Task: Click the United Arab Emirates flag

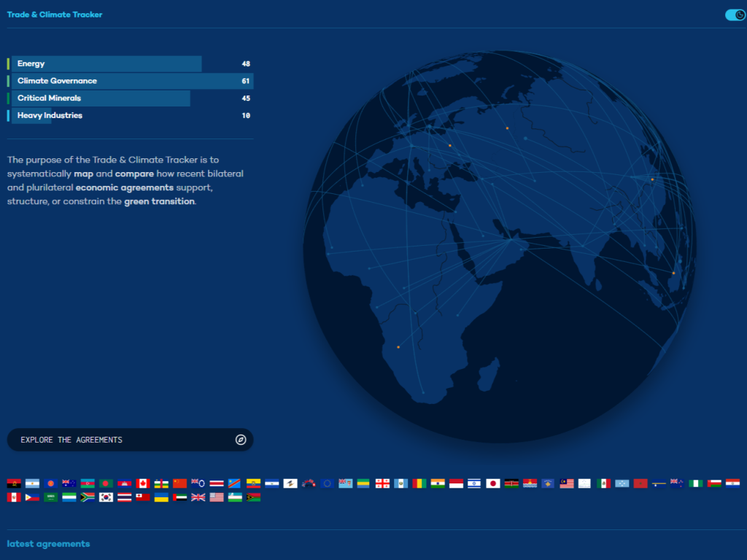Action: (179, 497)
